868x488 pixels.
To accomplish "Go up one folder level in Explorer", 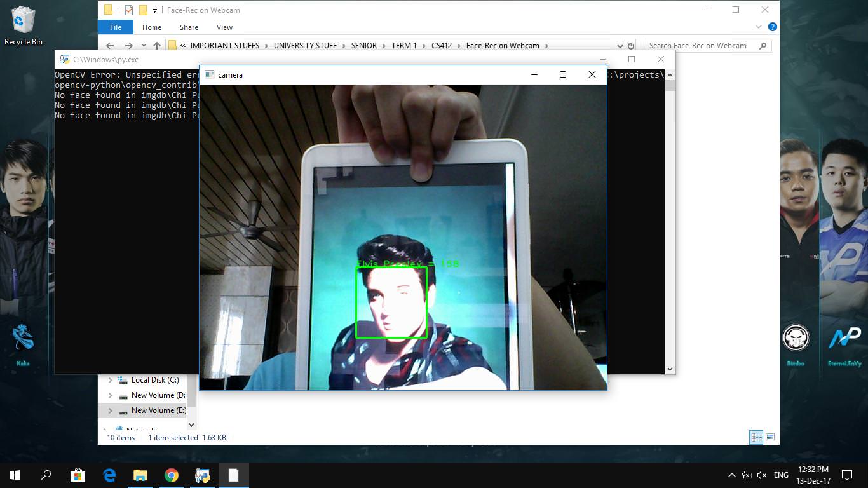I will (x=157, y=46).
